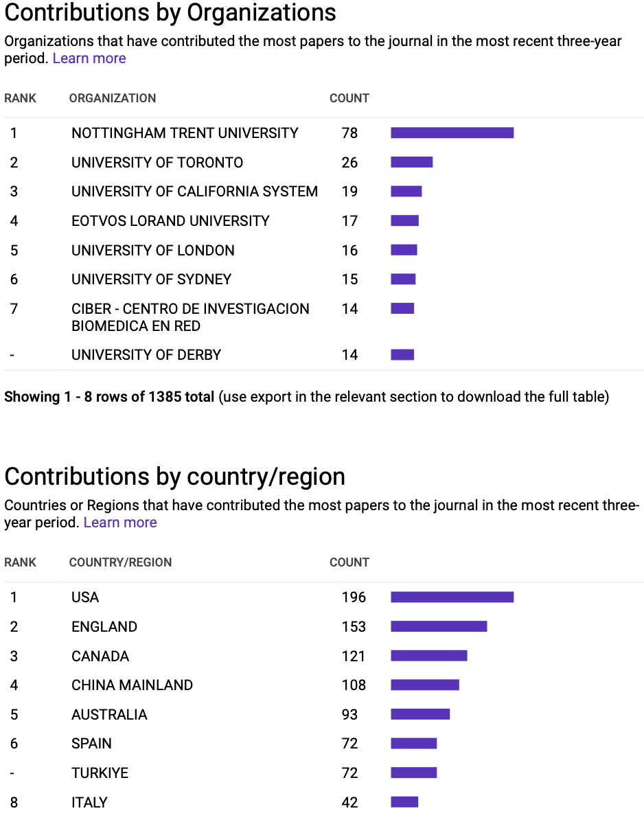This screenshot has height=813, width=644.
Task: Select the England country row
Action: pyautogui.click(x=323, y=626)
